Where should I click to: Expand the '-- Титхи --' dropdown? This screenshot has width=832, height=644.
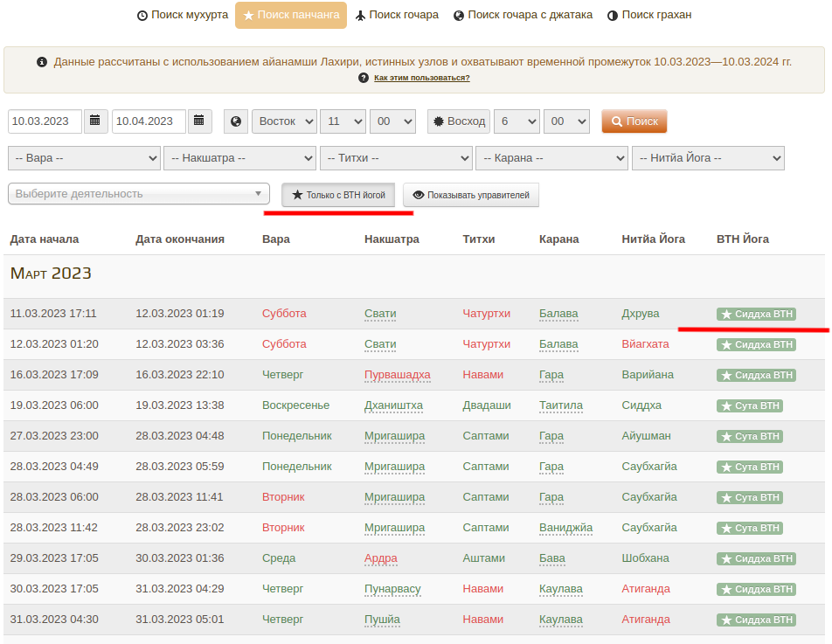[x=397, y=158]
